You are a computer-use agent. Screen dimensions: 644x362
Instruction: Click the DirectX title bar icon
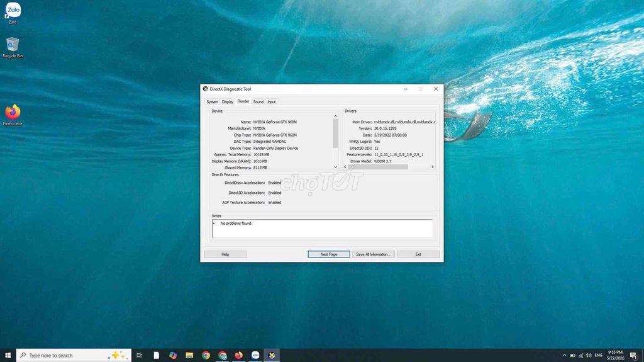[206, 89]
